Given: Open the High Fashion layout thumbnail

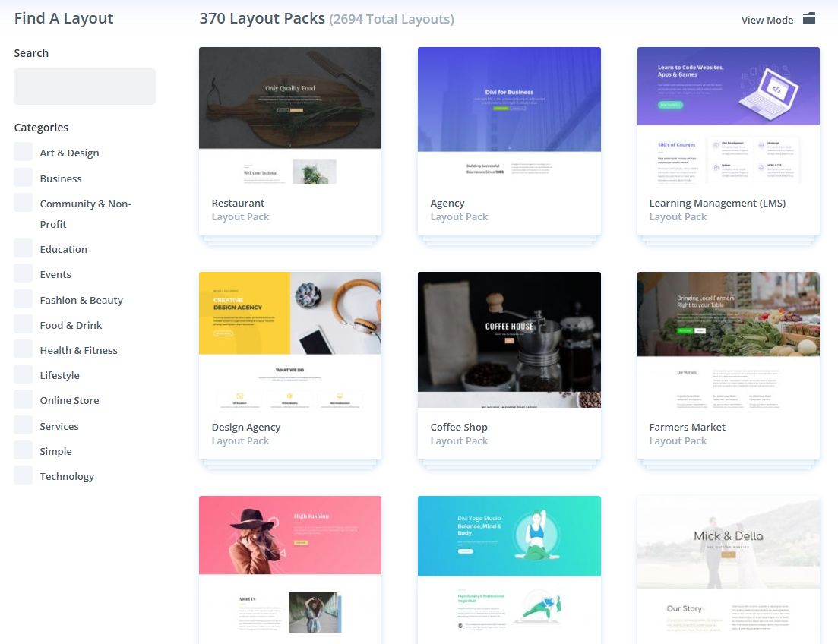Looking at the screenshot, I should [290, 565].
